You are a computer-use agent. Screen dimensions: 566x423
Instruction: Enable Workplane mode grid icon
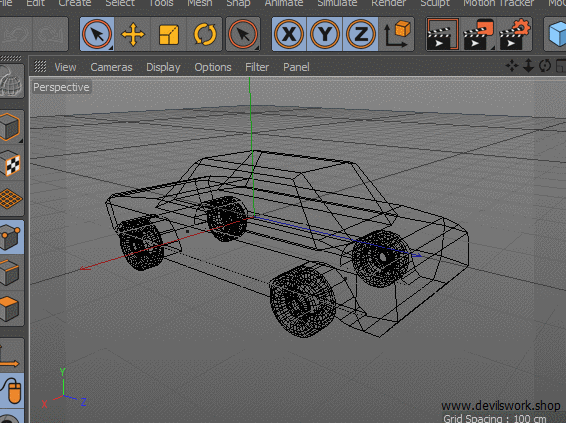tap(11, 199)
